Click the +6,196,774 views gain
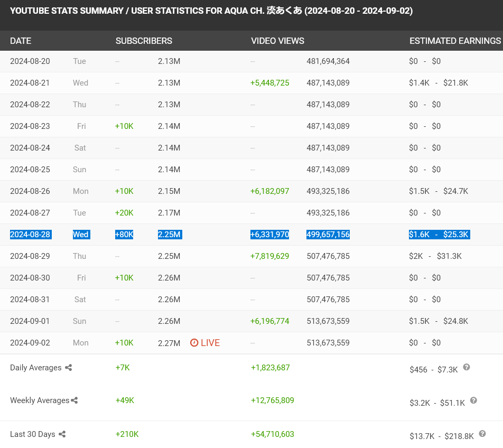This screenshot has height=448, width=503. click(x=270, y=321)
